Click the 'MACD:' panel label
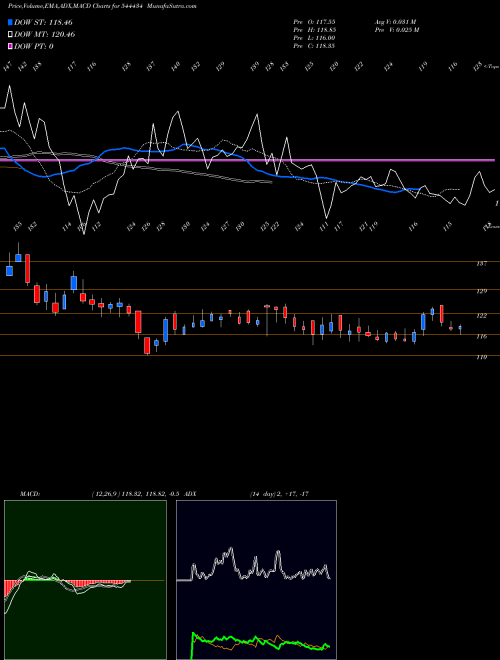Image resolution: width=500 pixels, height=660 pixels. 29,494
